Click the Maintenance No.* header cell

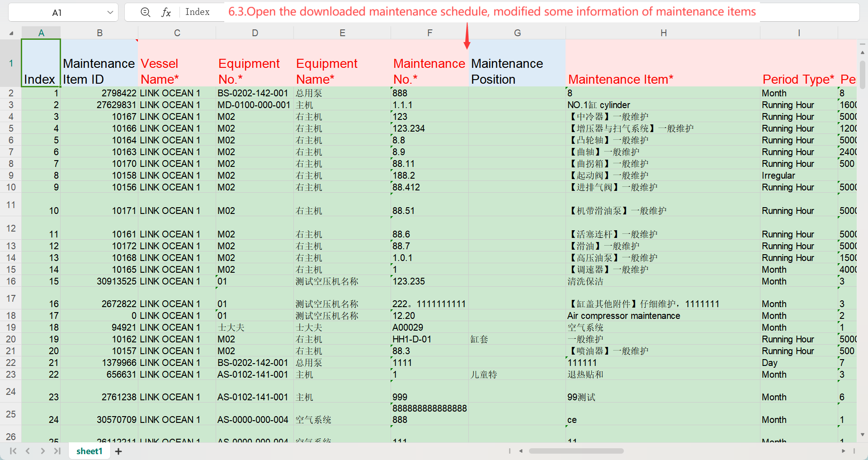(429, 63)
